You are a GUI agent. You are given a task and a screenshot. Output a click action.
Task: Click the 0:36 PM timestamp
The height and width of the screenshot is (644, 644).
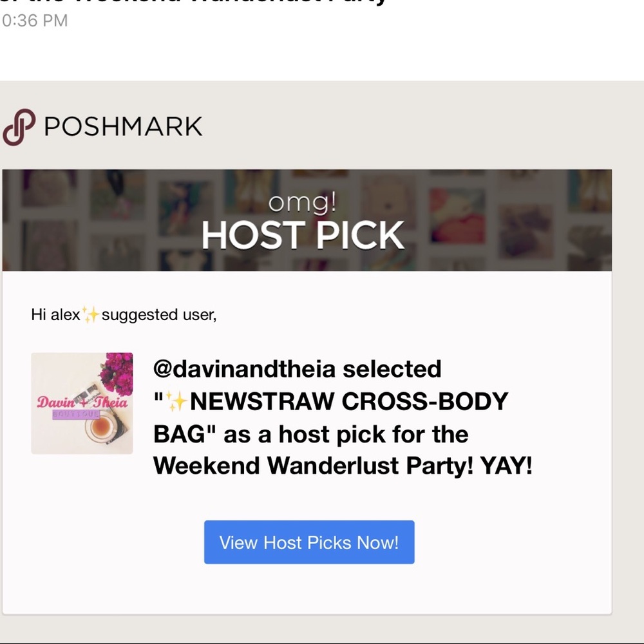(35, 21)
